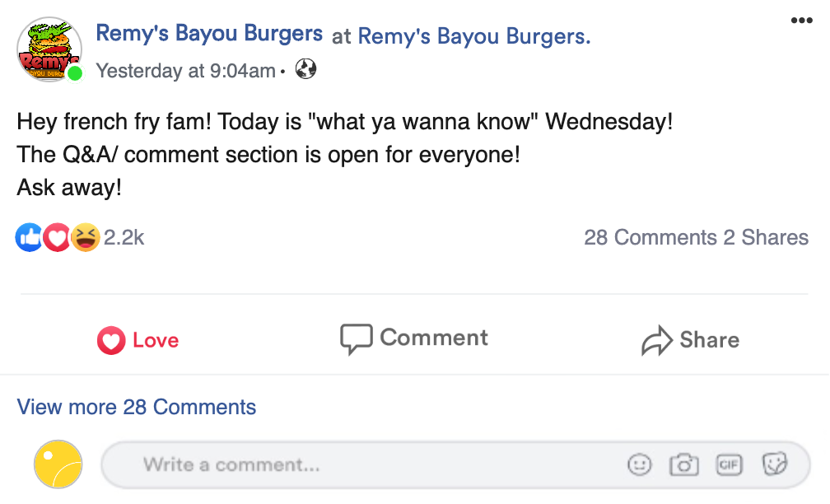Insert a GIF with the GIF icon
Viewport: 830px width, 504px height.
point(728,464)
